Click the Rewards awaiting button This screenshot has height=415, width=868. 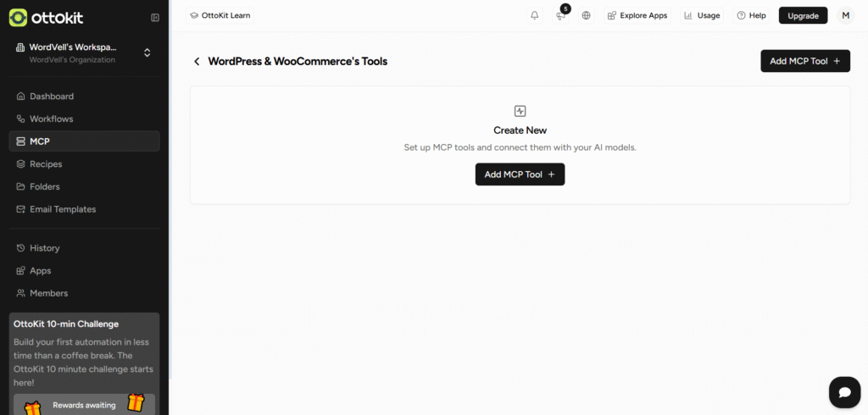pyautogui.click(x=84, y=405)
